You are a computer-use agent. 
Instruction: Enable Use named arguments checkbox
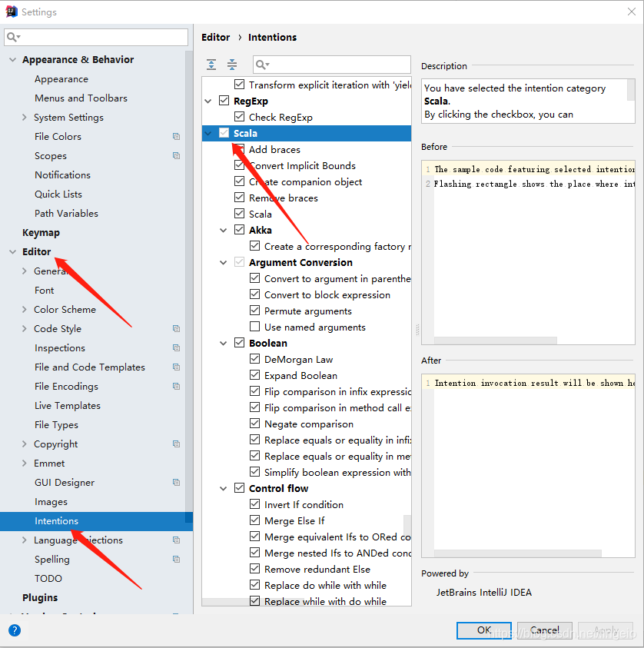click(x=255, y=327)
